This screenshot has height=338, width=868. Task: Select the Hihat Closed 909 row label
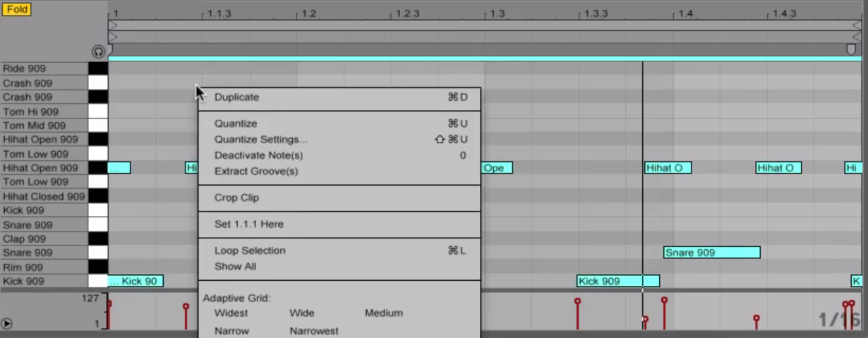(44, 196)
